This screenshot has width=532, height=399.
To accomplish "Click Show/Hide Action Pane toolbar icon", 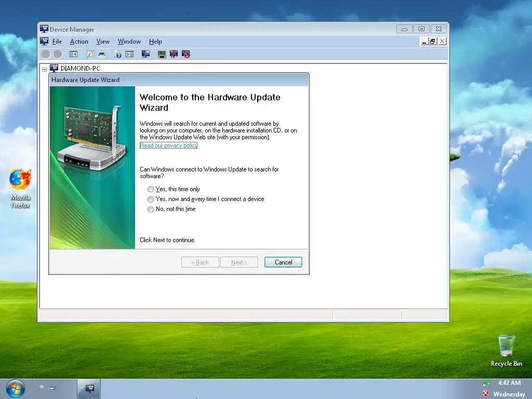I will point(129,54).
